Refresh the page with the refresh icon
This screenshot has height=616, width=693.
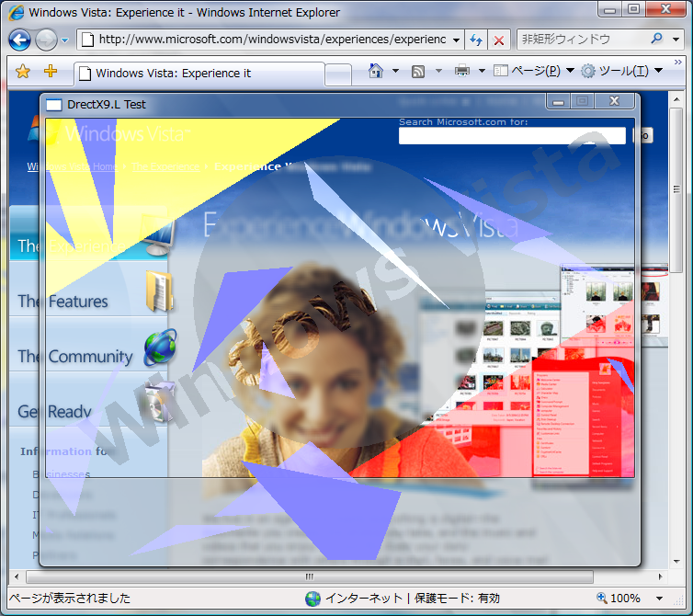click(x=475, y=40)
